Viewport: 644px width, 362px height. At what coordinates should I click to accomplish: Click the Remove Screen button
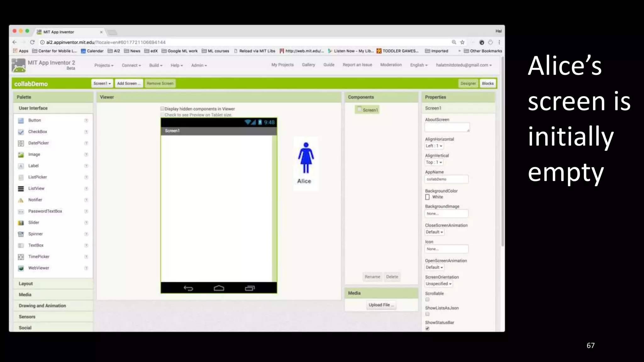(x=160, y=83)
